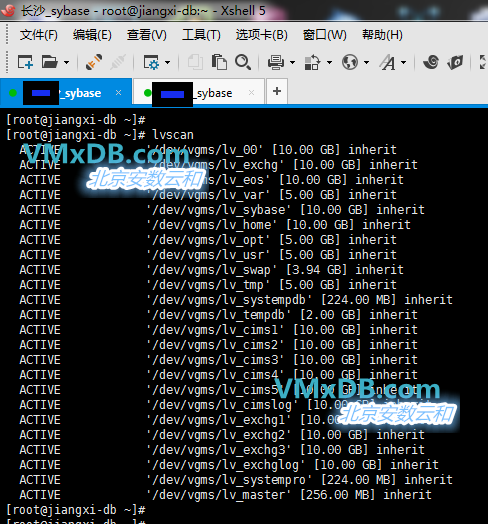Open the 文件(F) menu

pyautogui.click(x=38, y=35)
